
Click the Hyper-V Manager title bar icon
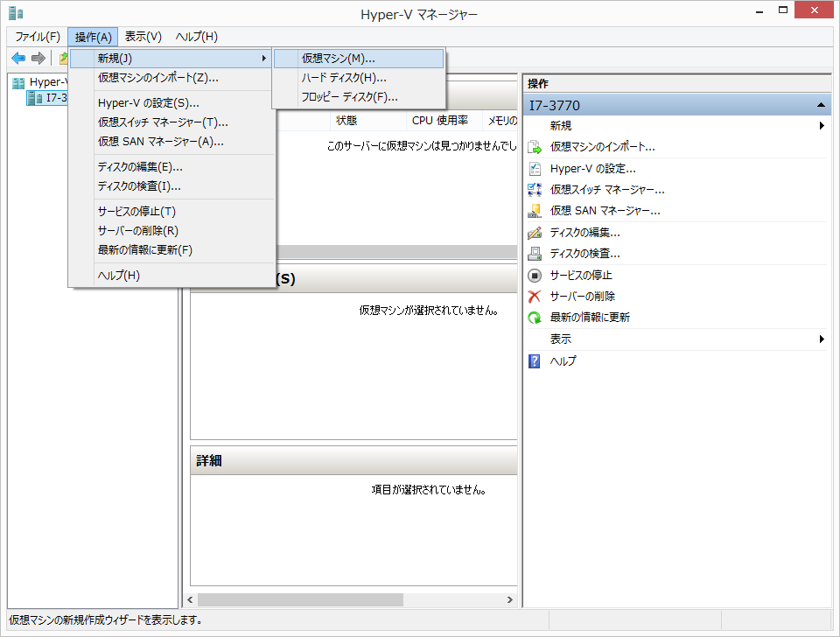click(x=16, y=13)
